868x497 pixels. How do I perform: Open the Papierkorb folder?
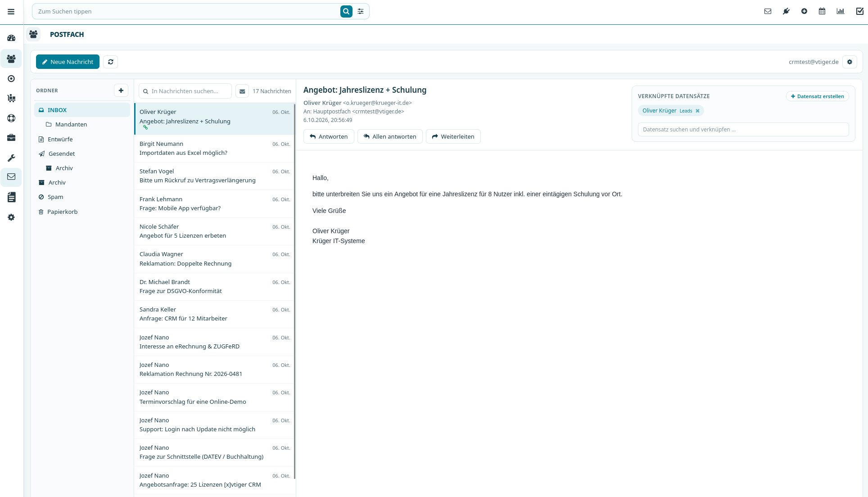tap(82, 212)
